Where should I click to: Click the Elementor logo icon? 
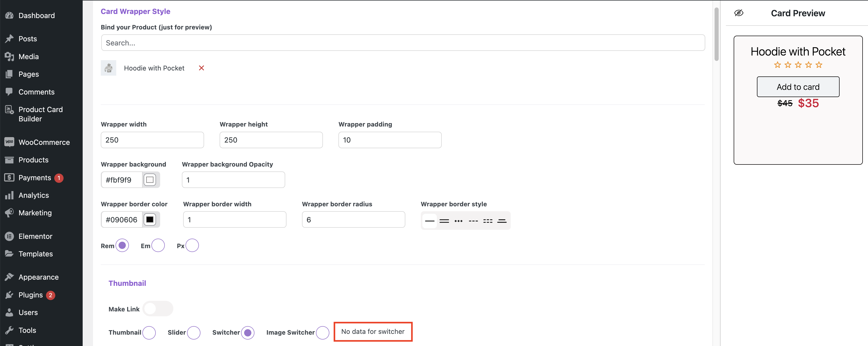click(10, 236)
